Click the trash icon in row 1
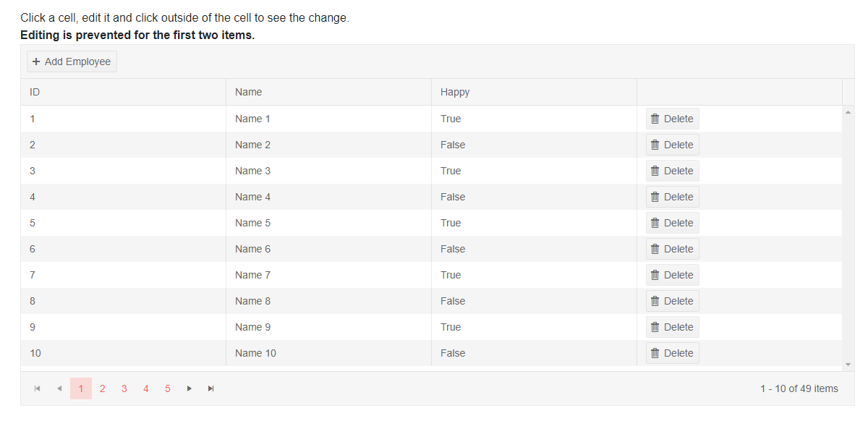Screen dimensions: 868x442 [x=655, y=119]
